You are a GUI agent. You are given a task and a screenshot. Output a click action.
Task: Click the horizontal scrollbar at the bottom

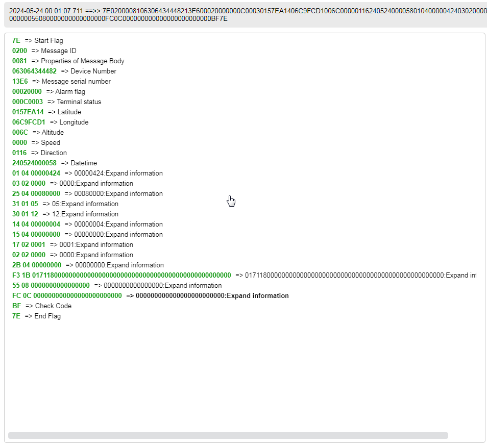point(228,435)
